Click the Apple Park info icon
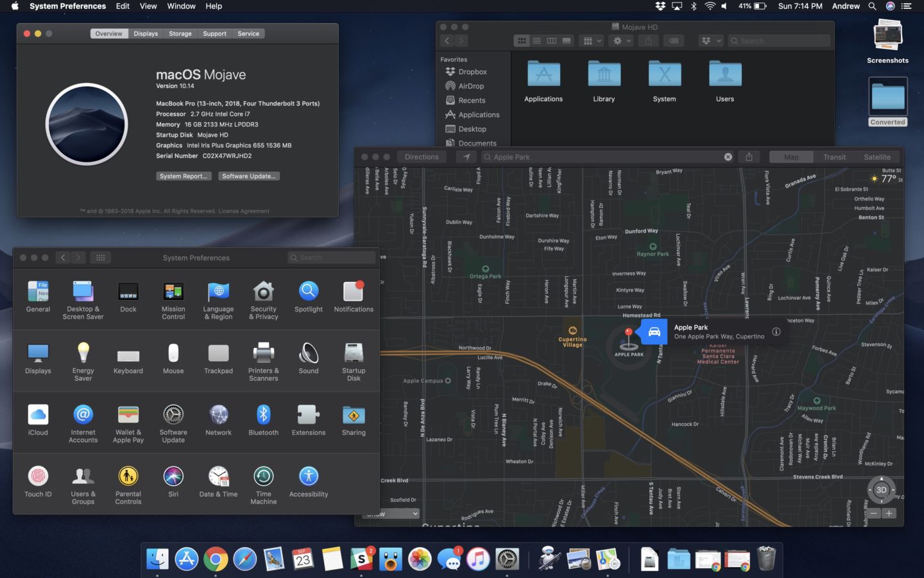924x578 pixels. tap(776, 331)
